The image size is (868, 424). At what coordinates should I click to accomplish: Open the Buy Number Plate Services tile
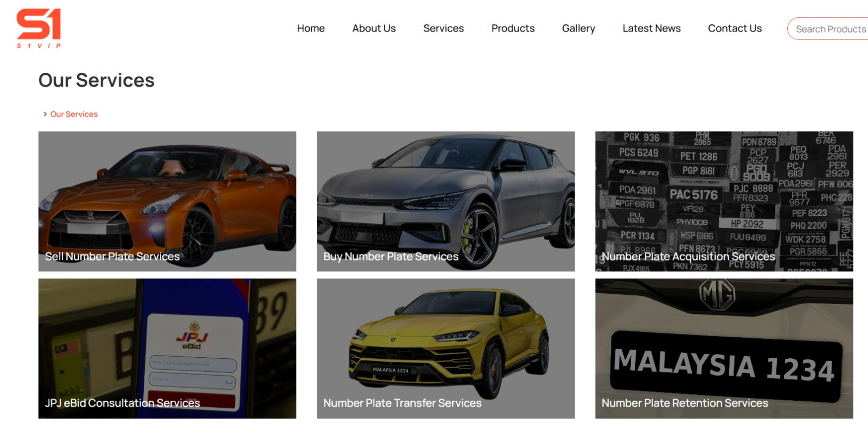(x=445, y=201)
